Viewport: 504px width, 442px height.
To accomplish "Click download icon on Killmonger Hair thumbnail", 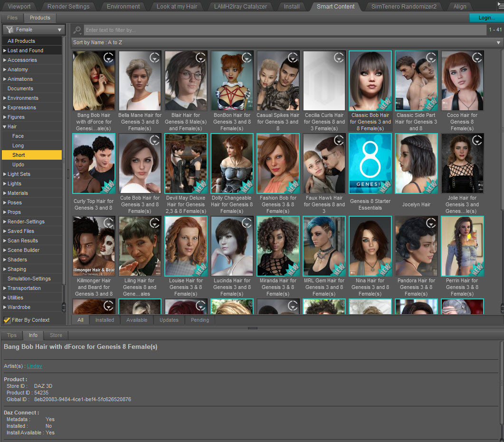I will [109, 223].
